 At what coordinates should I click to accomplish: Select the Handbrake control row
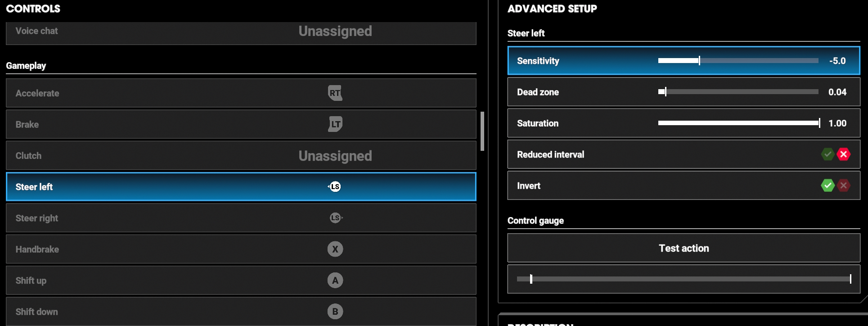click(241, 249)
